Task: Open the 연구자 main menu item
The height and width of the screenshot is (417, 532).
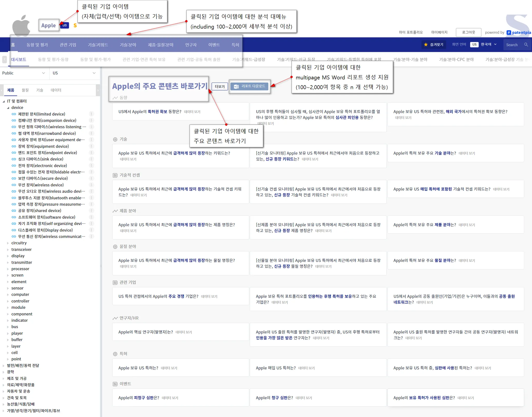Action: (191, 45)
